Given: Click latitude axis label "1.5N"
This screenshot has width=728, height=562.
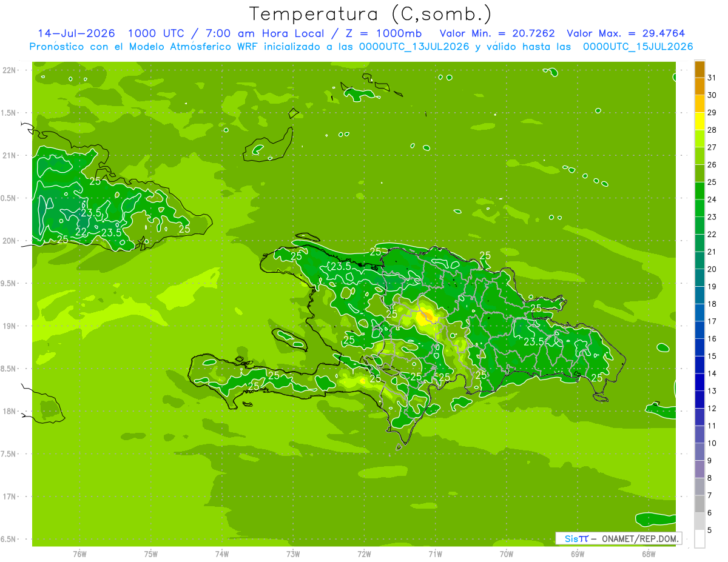Looking at the screenshot, I should [10, 113].
